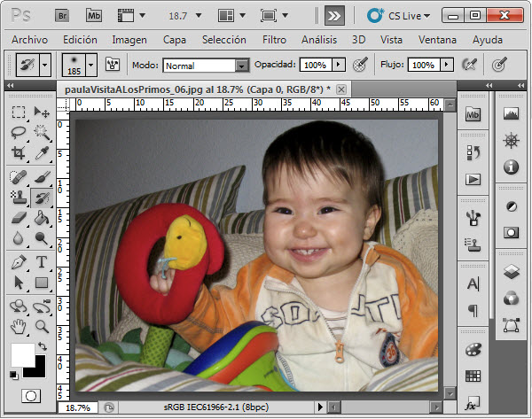
Task: Open the Archivo menu
Action: 29,40
